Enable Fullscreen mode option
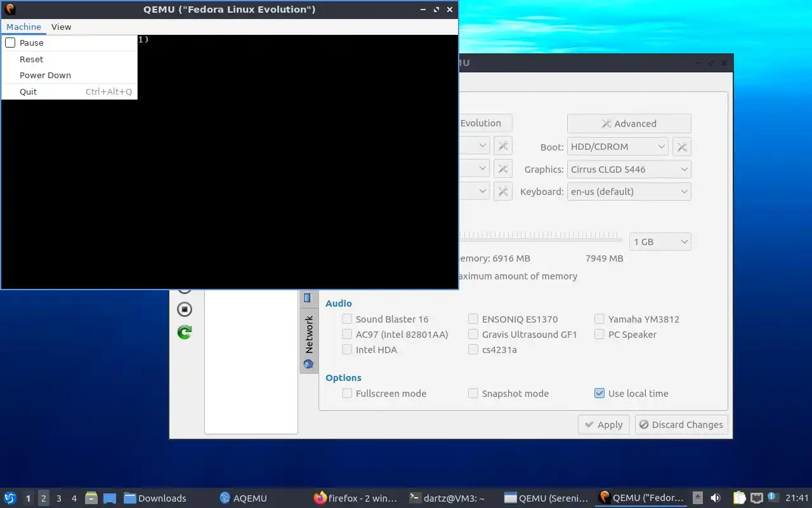This screenshot has height=508, width=812. point(347,394)
